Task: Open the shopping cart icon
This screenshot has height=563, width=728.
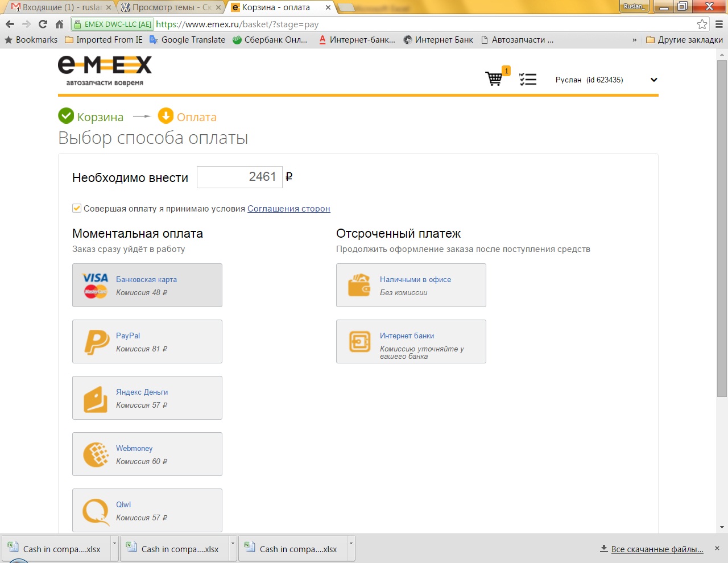Action: click(494, 79)
